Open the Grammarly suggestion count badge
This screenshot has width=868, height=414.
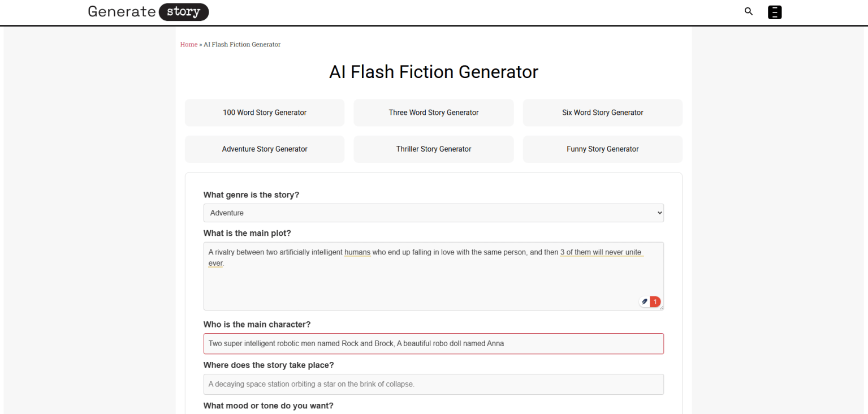(654, 301)
